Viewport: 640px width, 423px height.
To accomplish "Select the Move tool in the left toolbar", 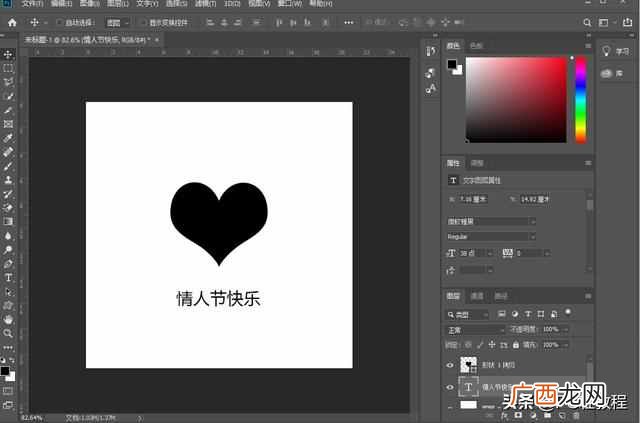I will click(x=8, y=54).
